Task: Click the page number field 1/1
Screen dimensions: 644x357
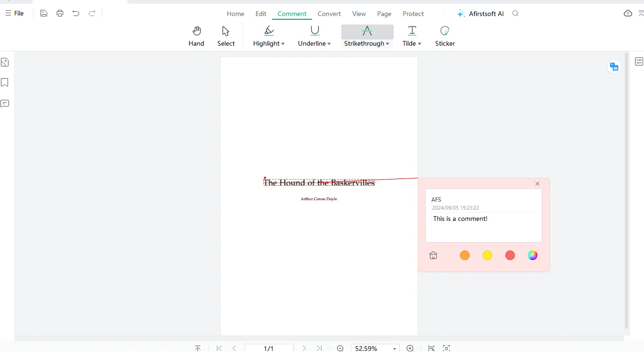Action: coord(269,349)
